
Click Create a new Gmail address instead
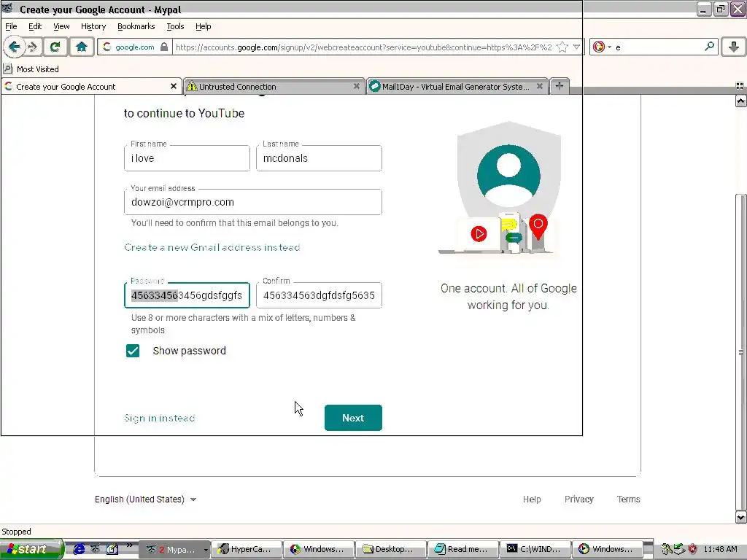pyautogui.click(x=212, y=247)
